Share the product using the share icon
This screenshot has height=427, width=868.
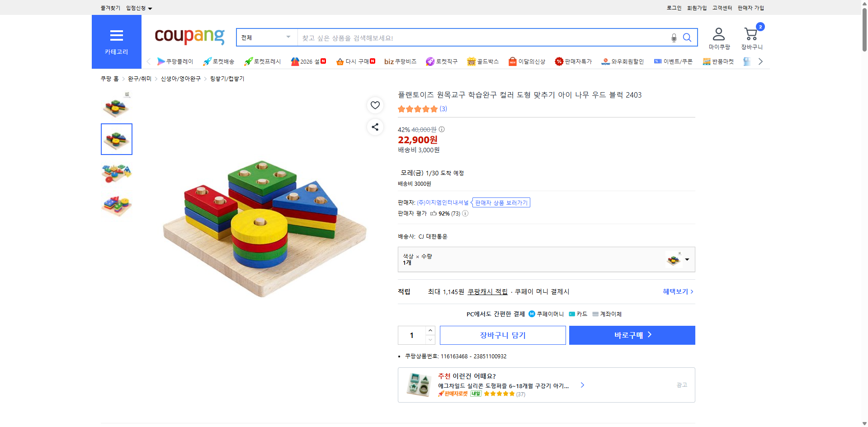tap(375, 127)
